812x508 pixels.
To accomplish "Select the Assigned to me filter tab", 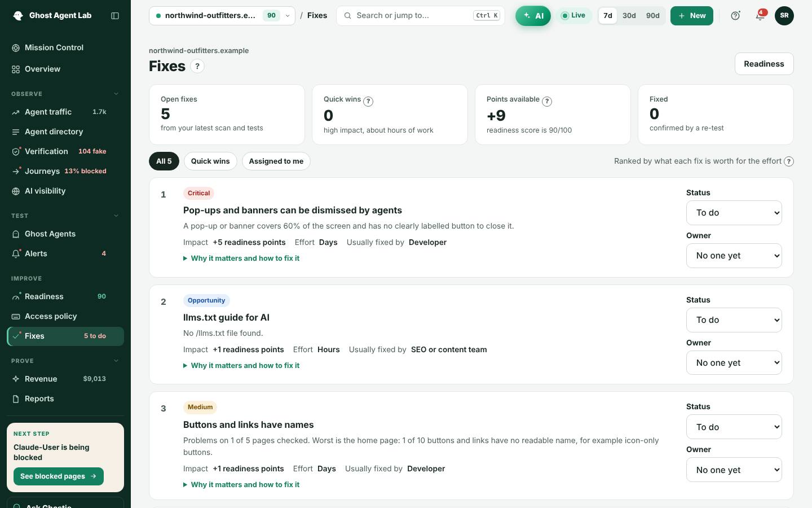I will point(276,161).
